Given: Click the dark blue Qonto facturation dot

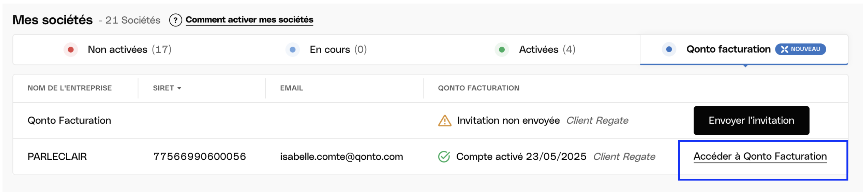Looking at the screenshot, I should [669, 49].
